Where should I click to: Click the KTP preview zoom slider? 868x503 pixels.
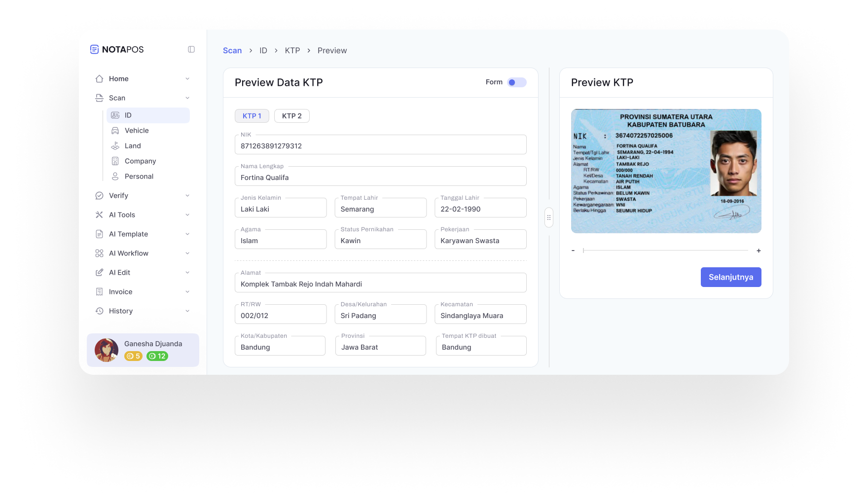(665, 251)
